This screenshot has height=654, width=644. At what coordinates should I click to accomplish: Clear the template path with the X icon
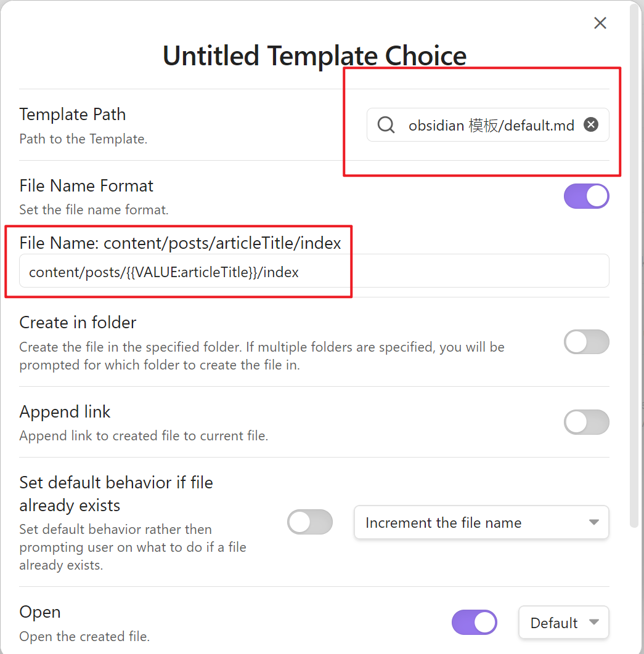click(x=590, y=125)
